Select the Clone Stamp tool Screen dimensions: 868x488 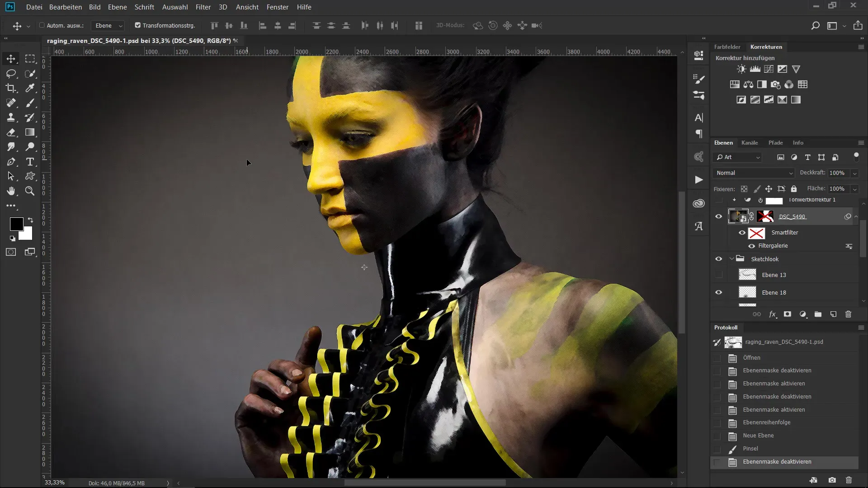click(11, 117)
